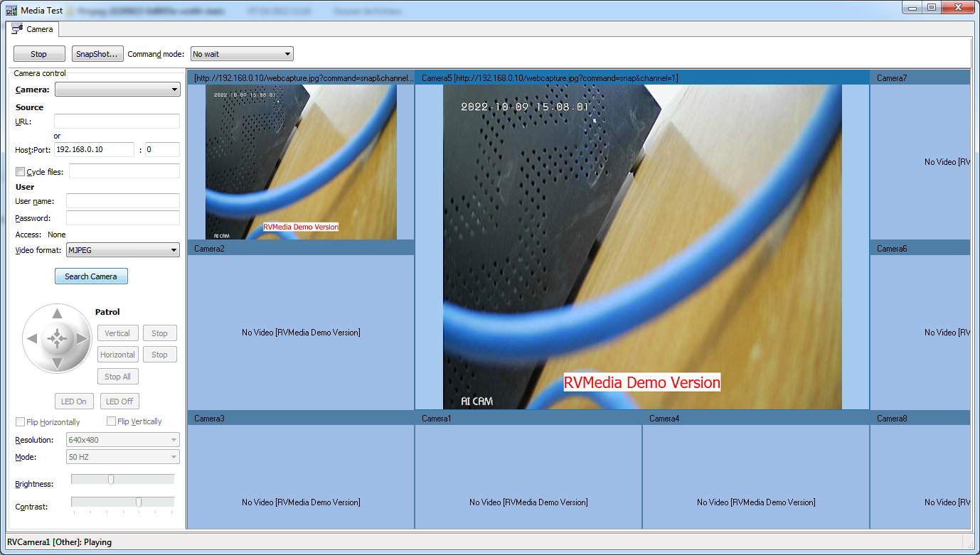Click the Stop button in the top toolbar
980x555 pixels.
coord(38,54)
